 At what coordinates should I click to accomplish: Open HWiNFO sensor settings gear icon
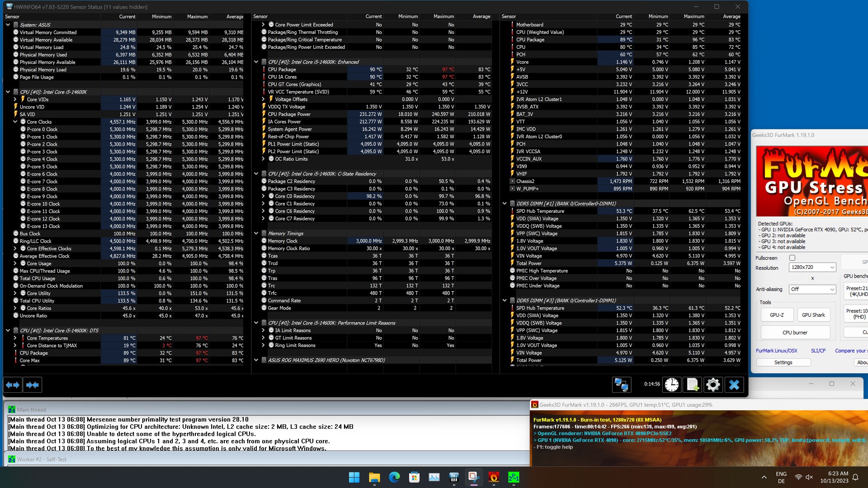pyautogui.click(x=713, y=385)
